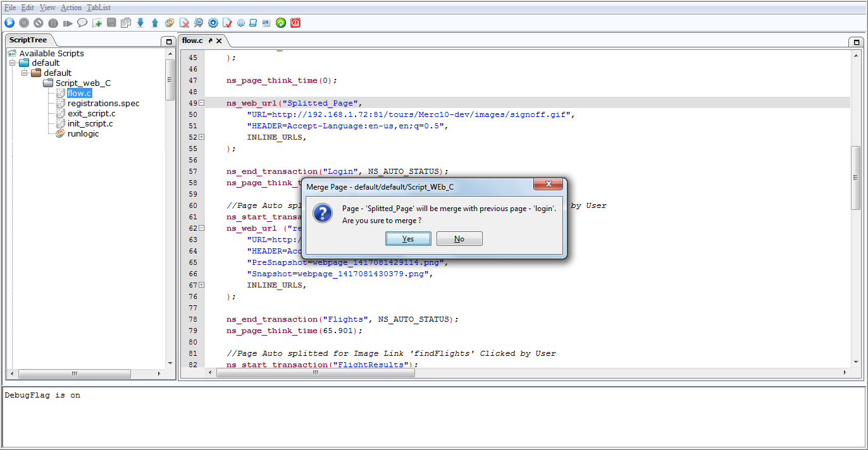Open the TabList menu
Screen dimensions: 868x450
(x=99, y=8)
